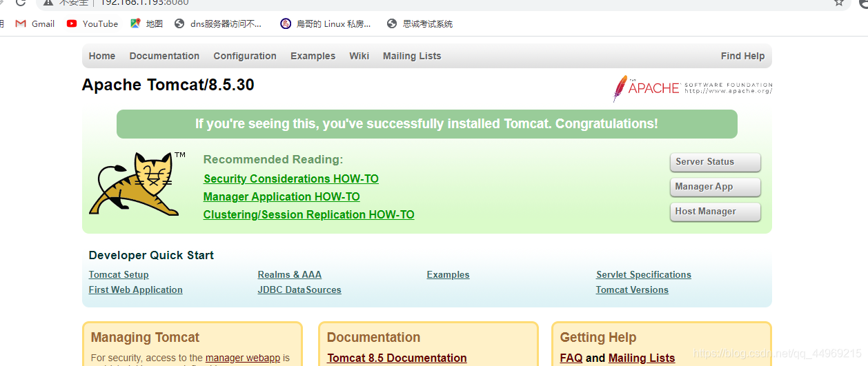Screen dimensions: 868x366
Task: Open the First Web Application link
Action: tap(136, 289)
